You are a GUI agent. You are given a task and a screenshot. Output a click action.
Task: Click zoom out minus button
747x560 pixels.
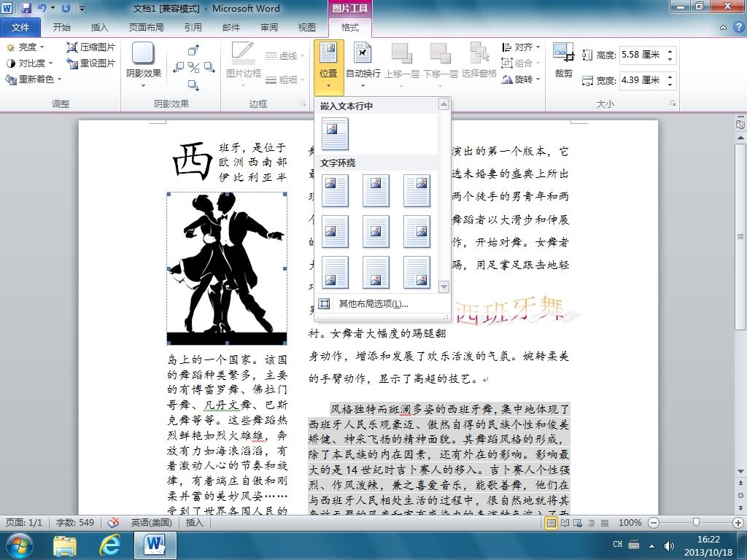(654, 523)
